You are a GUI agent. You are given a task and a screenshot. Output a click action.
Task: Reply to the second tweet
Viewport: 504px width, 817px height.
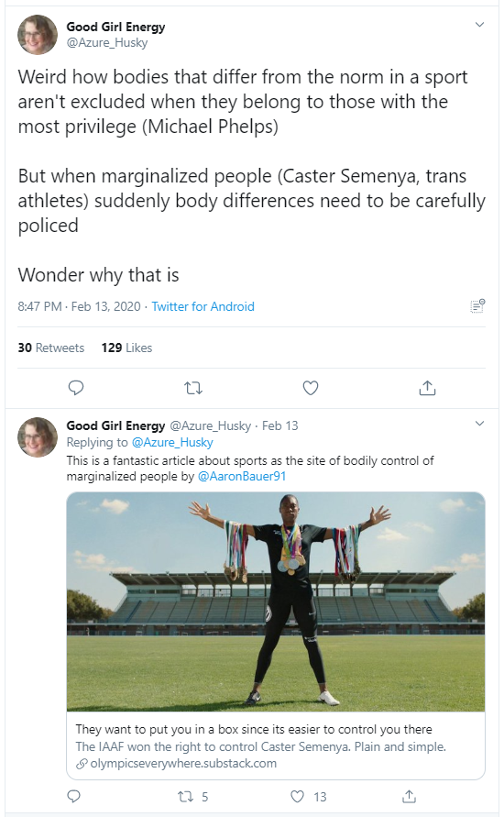(74, 796)
